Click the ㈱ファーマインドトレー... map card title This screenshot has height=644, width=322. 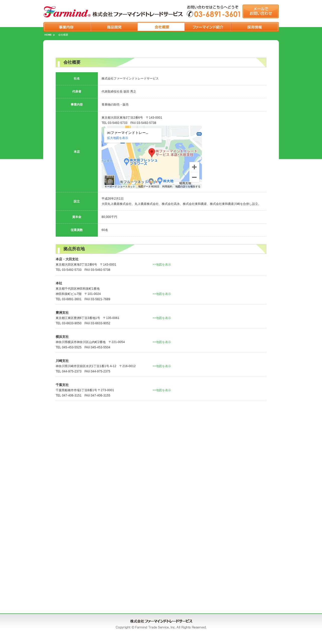point(128,133)
